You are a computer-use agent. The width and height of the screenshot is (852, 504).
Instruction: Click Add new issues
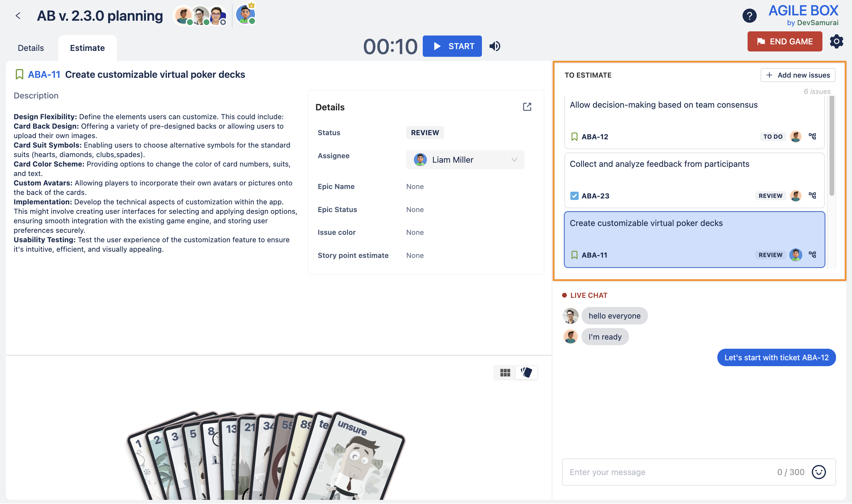[x=798, y=75]
